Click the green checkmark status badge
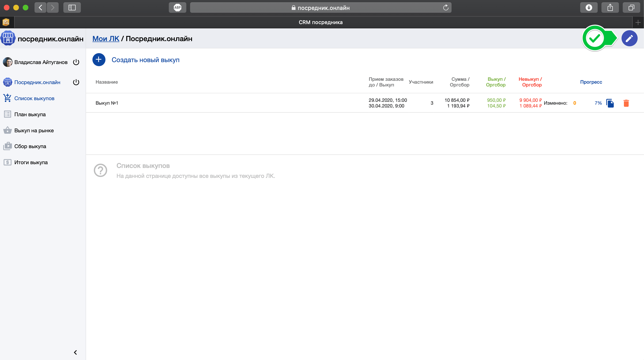644x360 pixels. tap(595, 38)
